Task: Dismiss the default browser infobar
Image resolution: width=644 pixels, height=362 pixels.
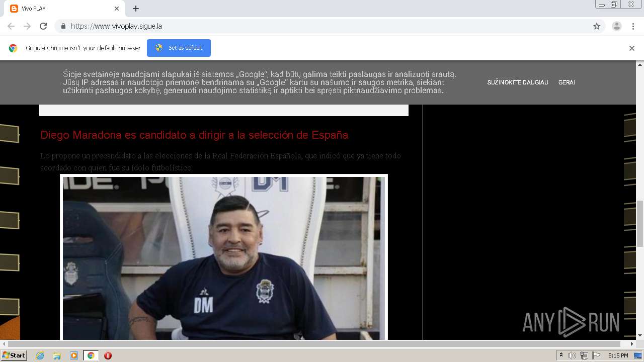Action: (x=632, y=48)
